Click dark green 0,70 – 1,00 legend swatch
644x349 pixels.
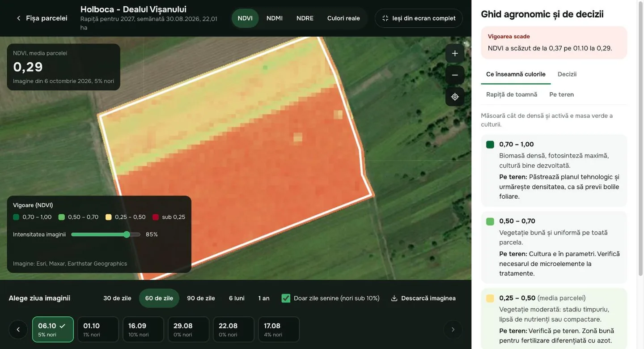pos(16,217)
